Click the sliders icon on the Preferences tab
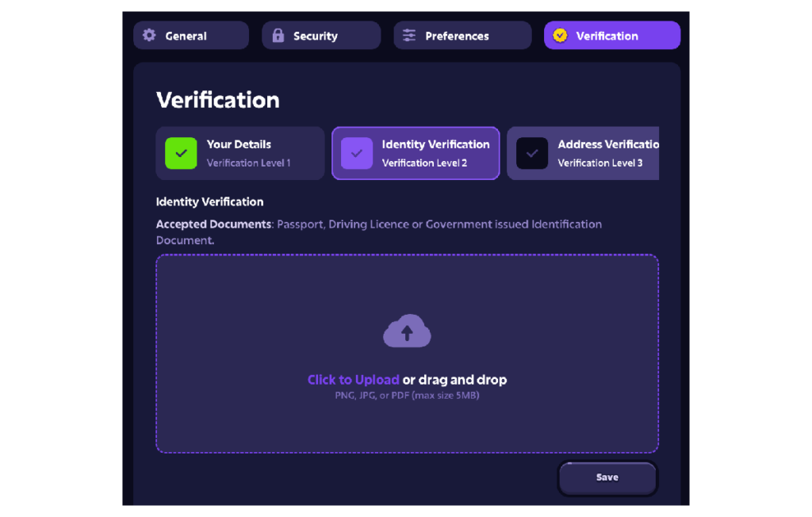The width and height of the screenshot is (812, 517). tap(409, 36)
